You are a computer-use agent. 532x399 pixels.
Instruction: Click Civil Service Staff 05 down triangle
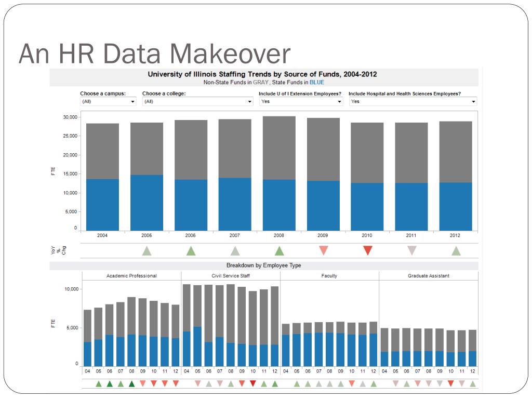click(198, 383)
